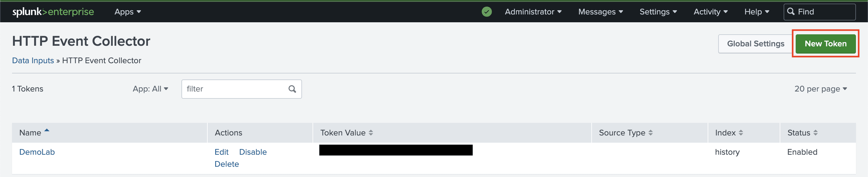Sort by Name column ascending arrow

point(47,131)
